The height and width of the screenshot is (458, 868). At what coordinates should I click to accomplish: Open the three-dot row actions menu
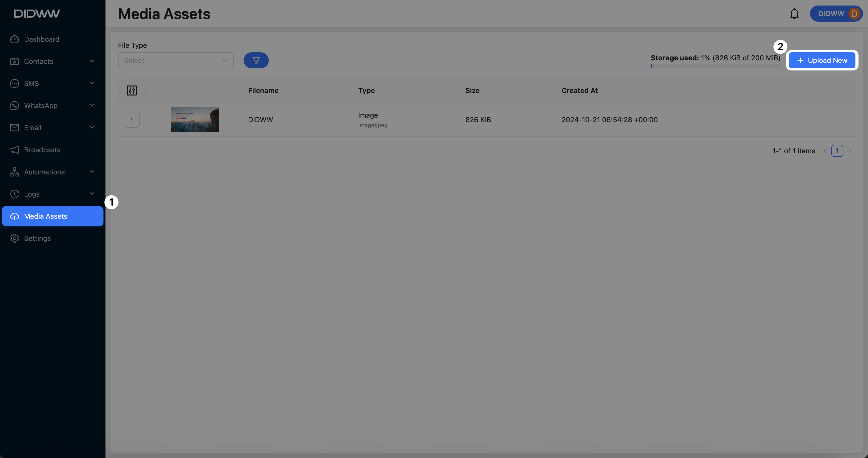pyautogui.click(x=132, y=120)
